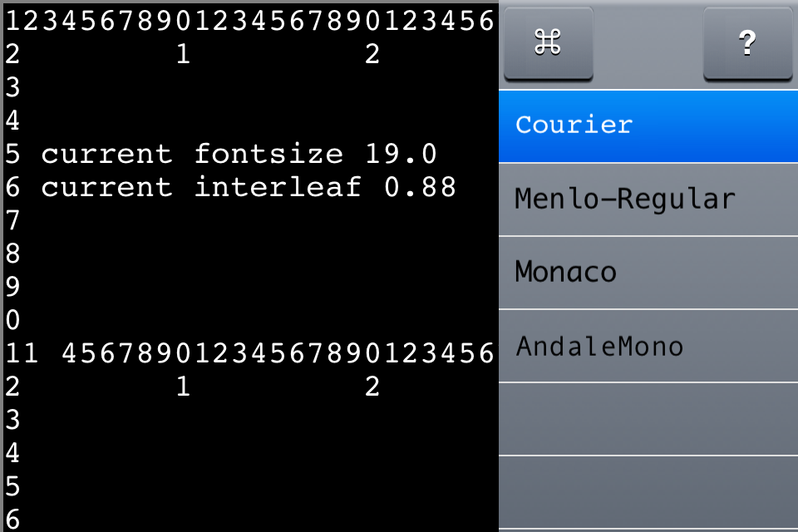Click line number 11 in the terminal
Screen dimensions: 798x532
point(22,354)
